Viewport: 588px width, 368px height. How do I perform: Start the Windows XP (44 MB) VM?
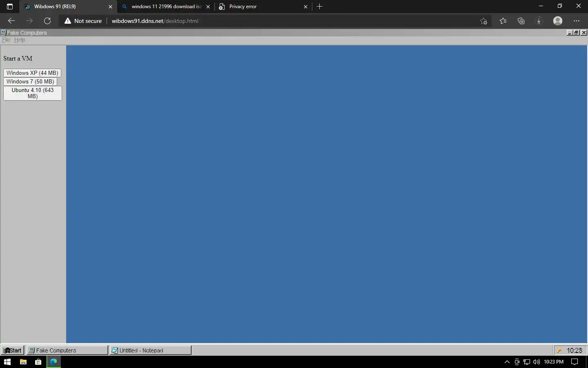[x=32, y=73]
